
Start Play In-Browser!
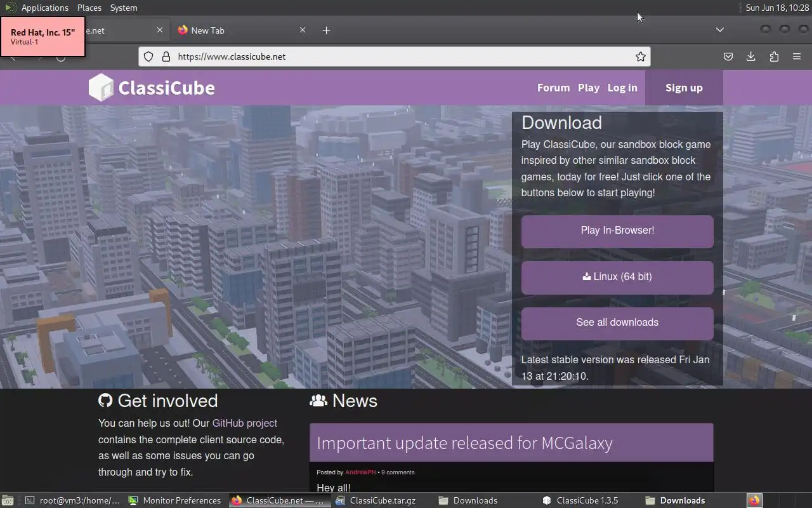click(x=617, y=231)
